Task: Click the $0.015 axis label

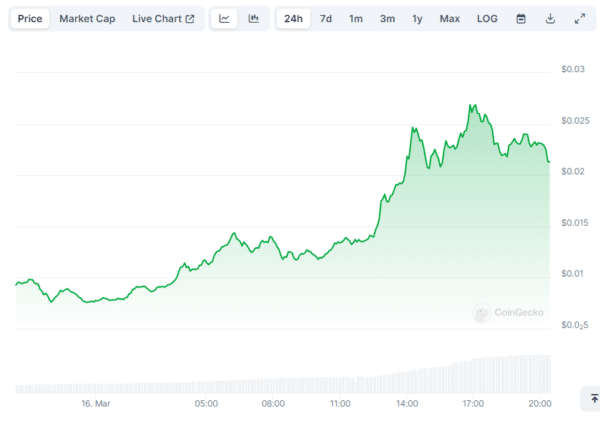Action: [x=575, y=223]
